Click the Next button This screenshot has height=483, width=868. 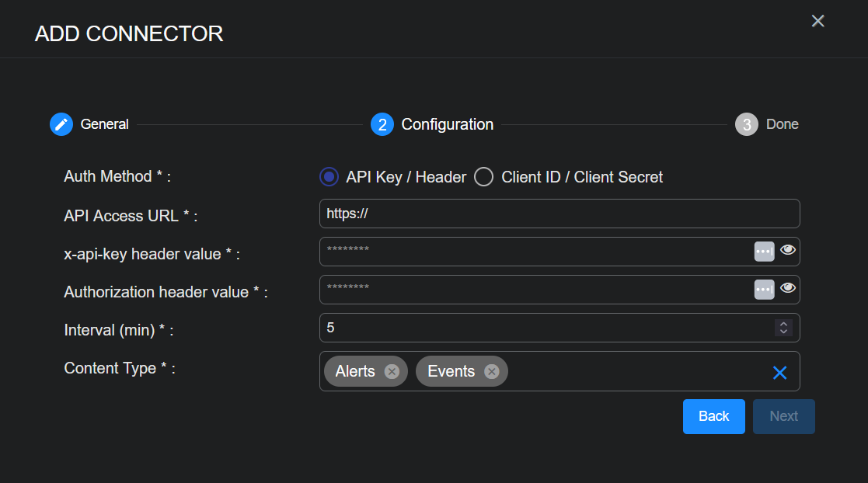tap(783, 416)
